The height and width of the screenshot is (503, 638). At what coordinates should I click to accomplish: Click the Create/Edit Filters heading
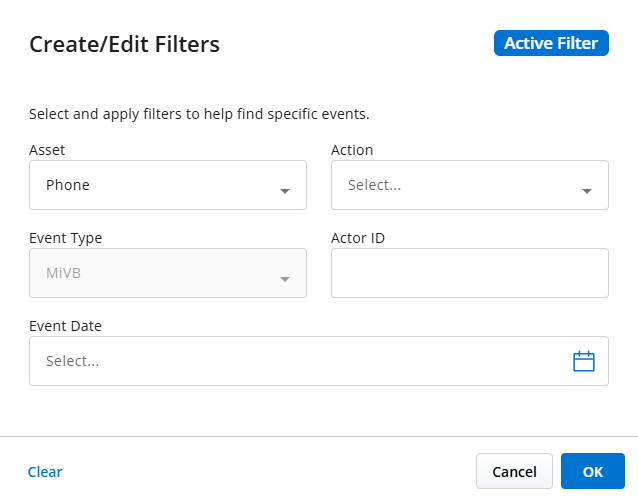[125, 44]
